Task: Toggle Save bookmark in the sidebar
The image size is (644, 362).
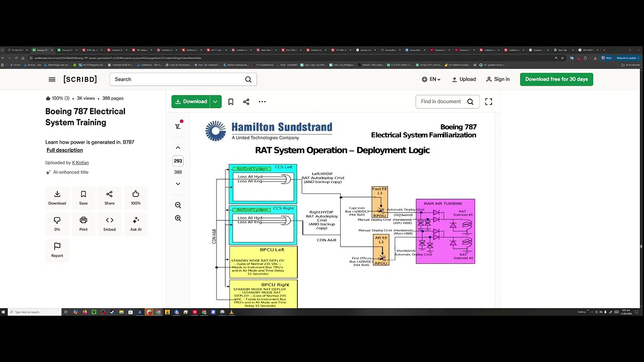Action: [x=83, y=198]
